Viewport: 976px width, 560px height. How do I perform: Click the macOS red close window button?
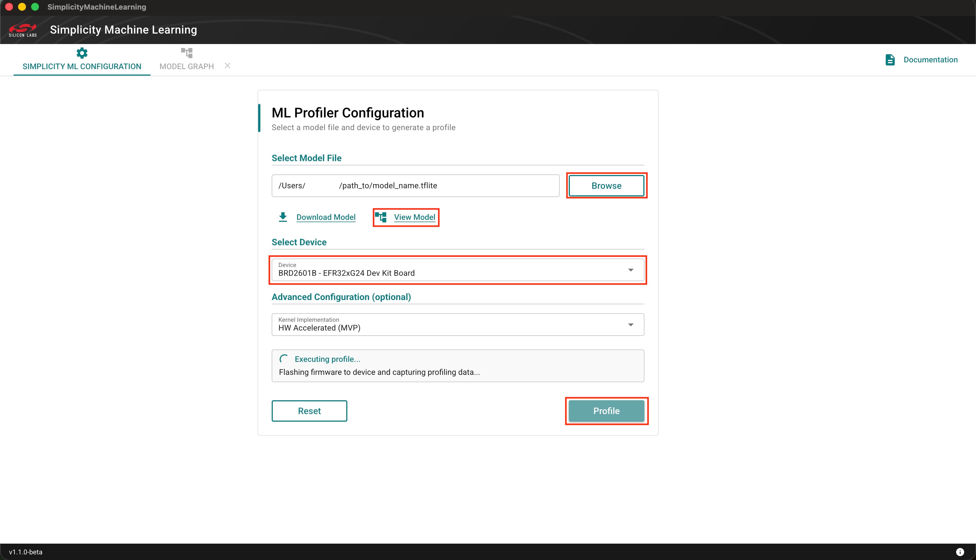[x=9, y=7]
